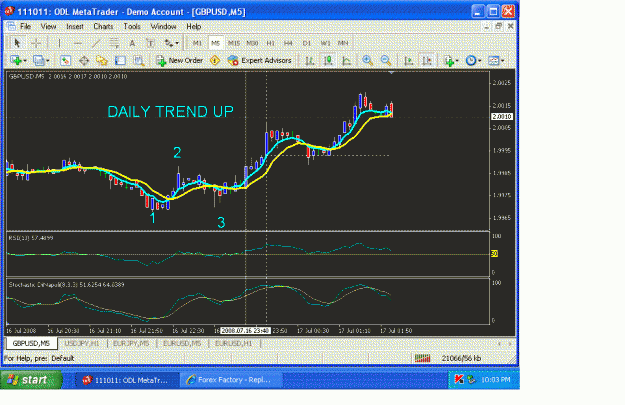The image size is (625, 405).
Task: Show the Navigator panel icon
Action: [102, 61]
